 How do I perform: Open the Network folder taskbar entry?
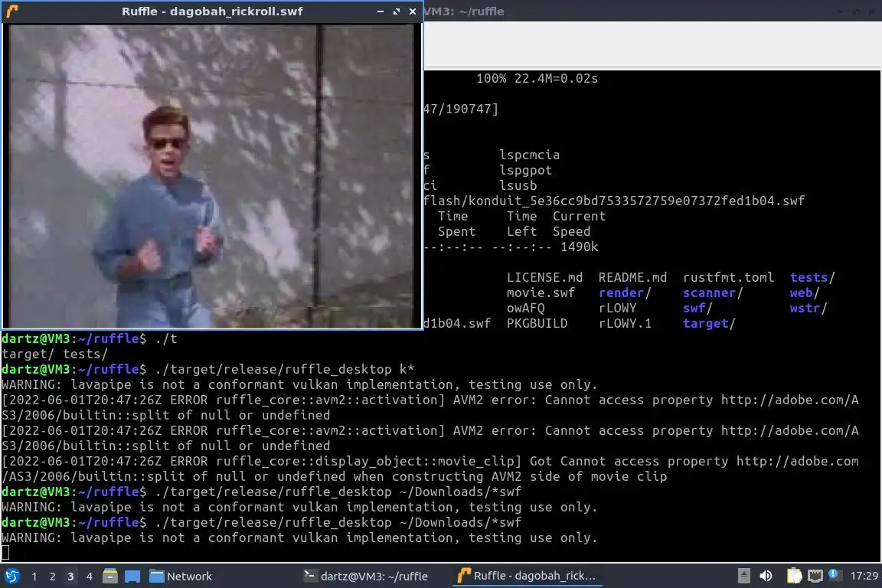pos(181,577)
